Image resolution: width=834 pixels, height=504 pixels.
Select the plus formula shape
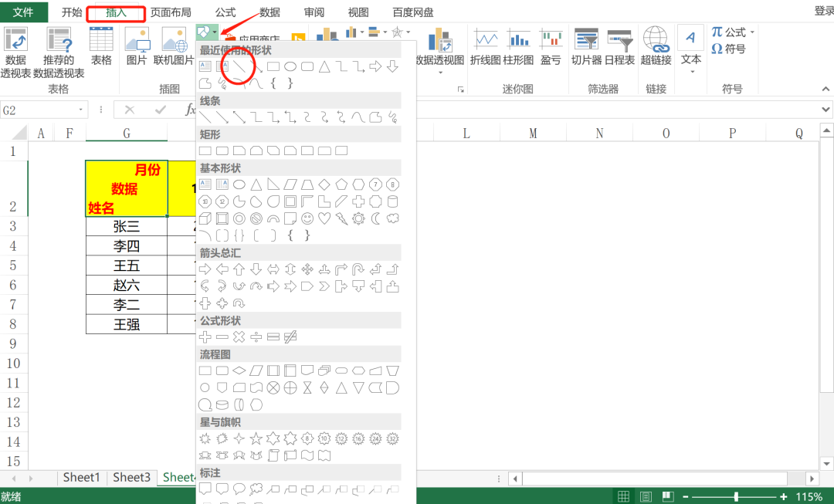205,337
